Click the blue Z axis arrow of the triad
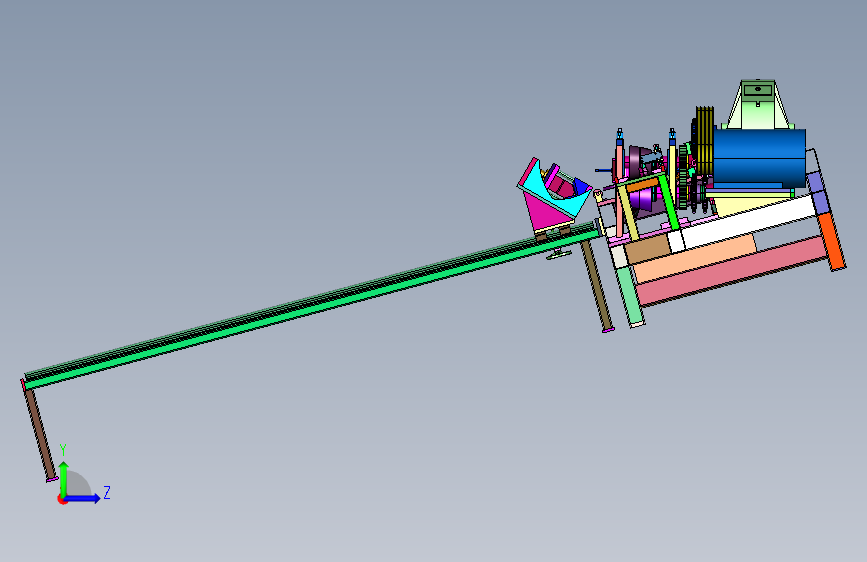Image resolution: width=867 pixels, height=562 pixels. coord(83,498)
